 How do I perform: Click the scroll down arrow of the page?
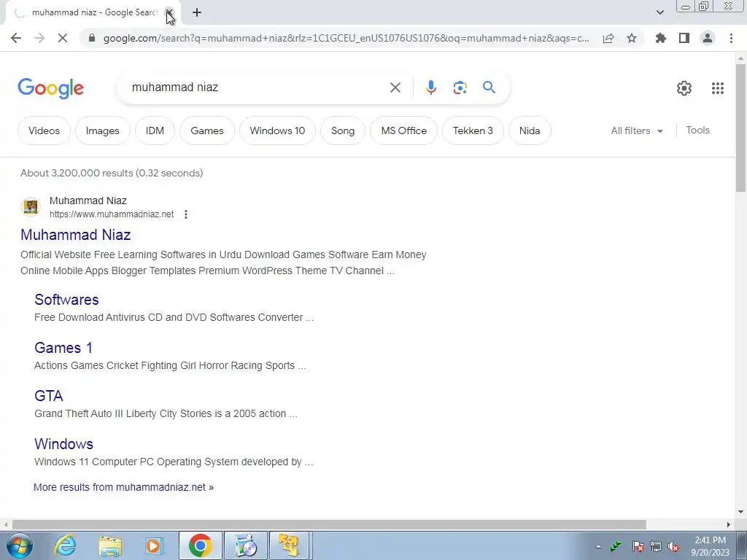(x=740, y=512)
